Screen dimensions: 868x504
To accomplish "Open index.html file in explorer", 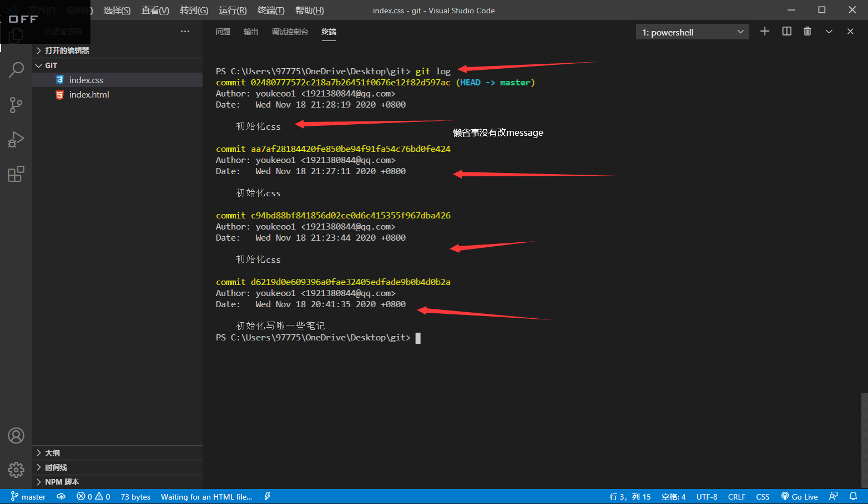I will [x=117, y=95].
